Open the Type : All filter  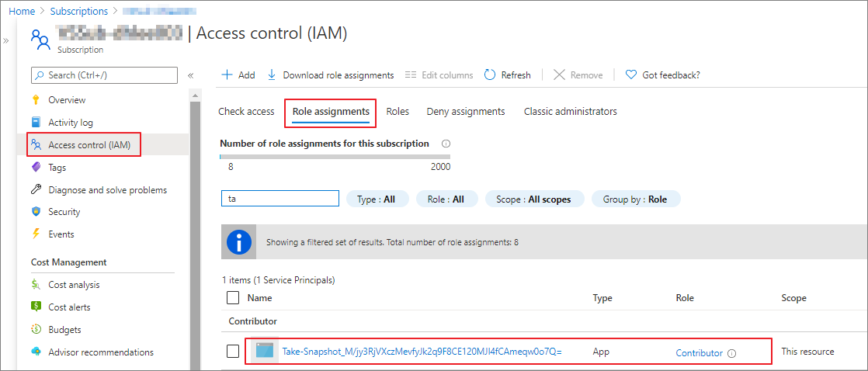[377, 199]
